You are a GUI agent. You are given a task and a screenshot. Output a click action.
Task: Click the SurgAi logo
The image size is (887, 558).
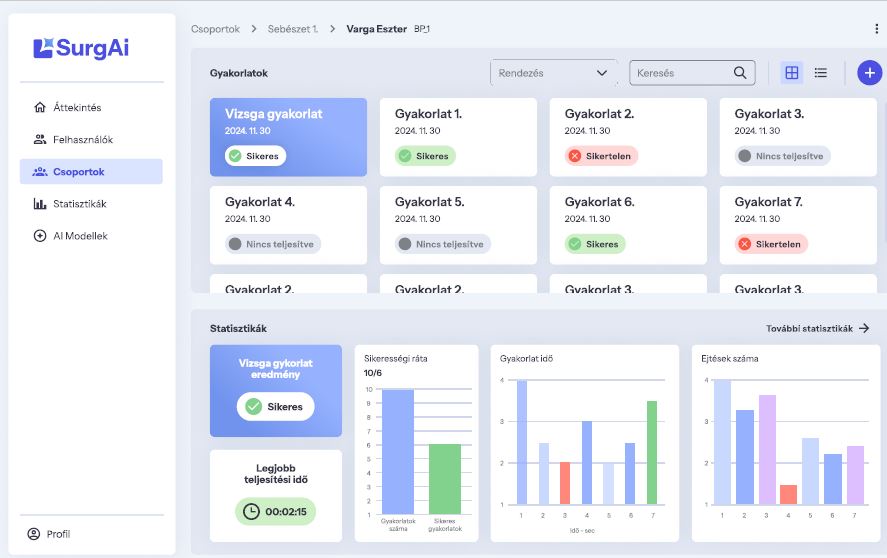81,48
